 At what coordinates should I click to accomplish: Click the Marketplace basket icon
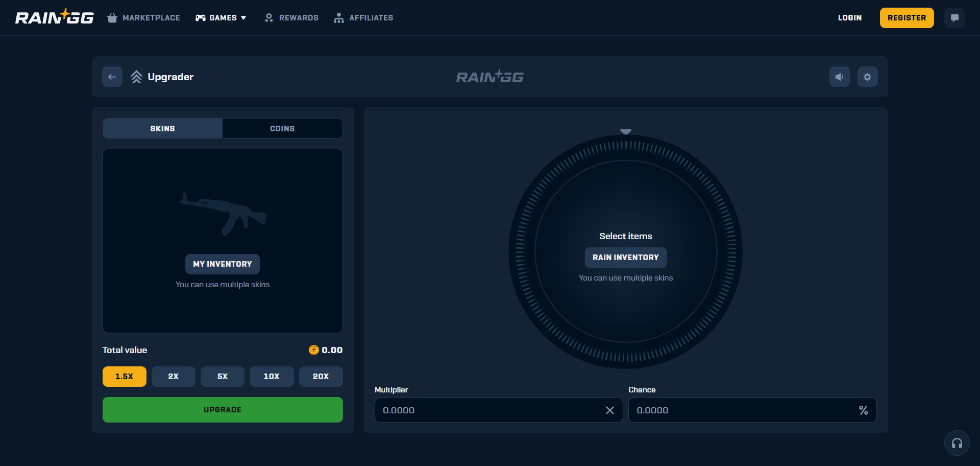[112, 18]
